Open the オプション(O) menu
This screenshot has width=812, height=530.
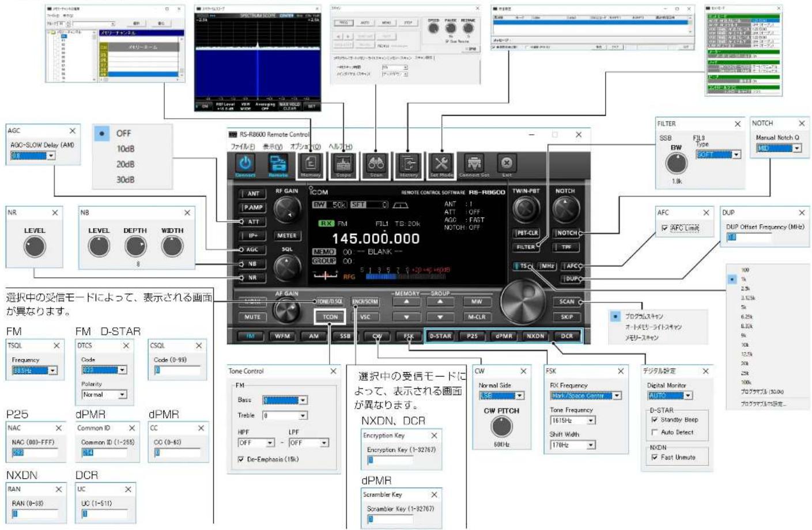tap(305, 147)
